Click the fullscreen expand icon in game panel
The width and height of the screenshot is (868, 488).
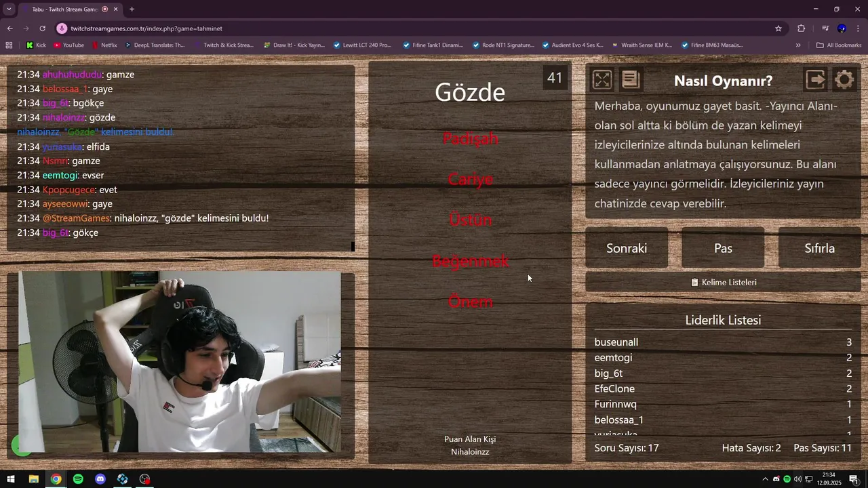point(601,80)
